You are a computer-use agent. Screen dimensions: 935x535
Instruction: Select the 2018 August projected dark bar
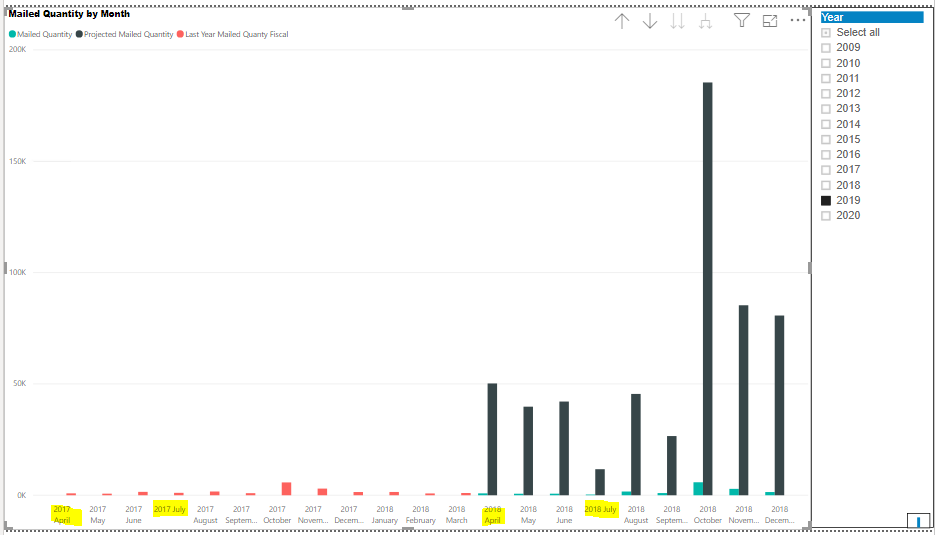click(636, 444)
